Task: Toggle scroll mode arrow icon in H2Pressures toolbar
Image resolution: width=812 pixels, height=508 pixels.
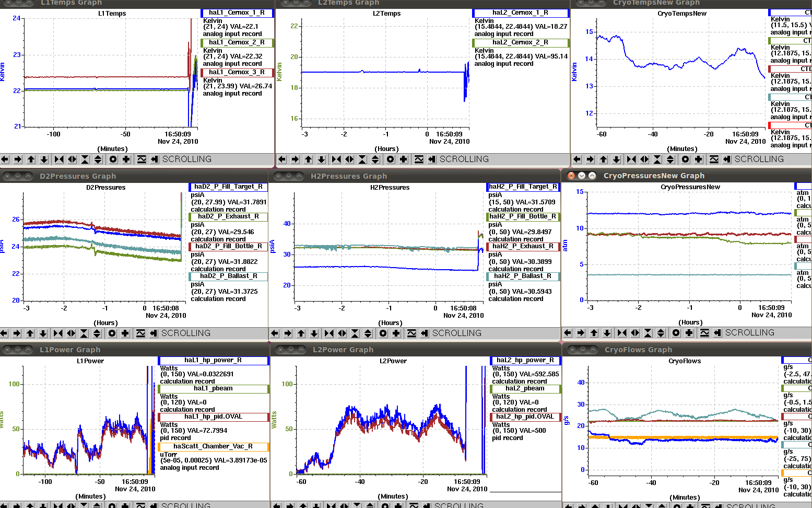Action: [425, 333]
